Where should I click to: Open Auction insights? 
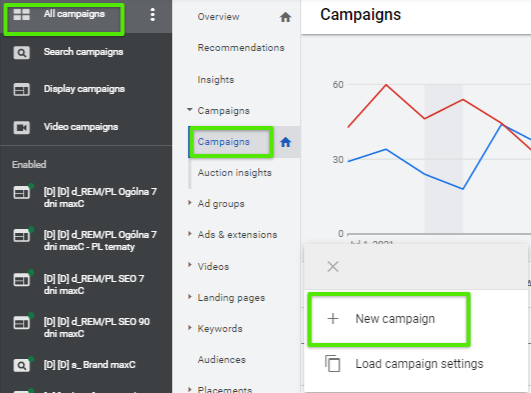(x=235, y=173)
